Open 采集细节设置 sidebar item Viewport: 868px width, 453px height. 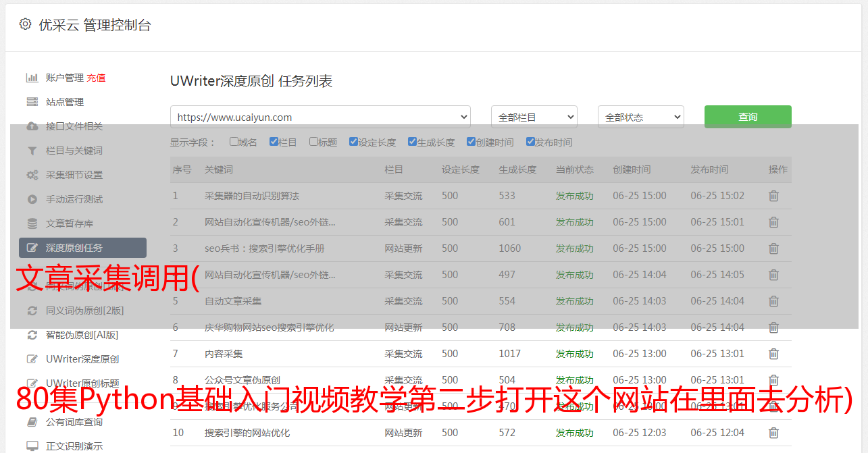tap(74, 175)
